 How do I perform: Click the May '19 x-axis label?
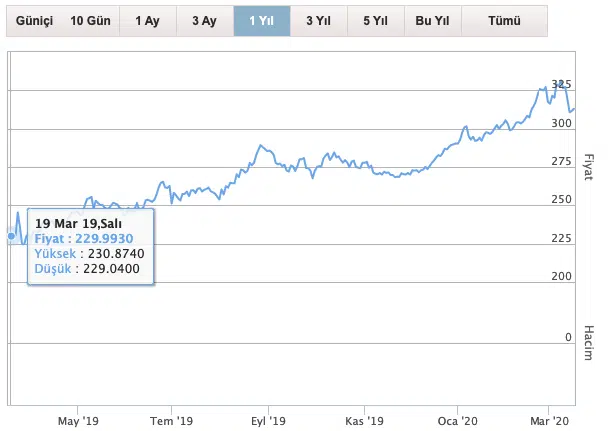[x=78, y=421]
